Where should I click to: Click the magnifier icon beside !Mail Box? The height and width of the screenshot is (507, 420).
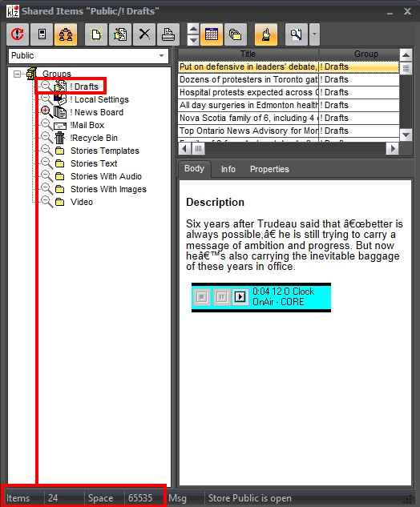[x=46, y=124]
